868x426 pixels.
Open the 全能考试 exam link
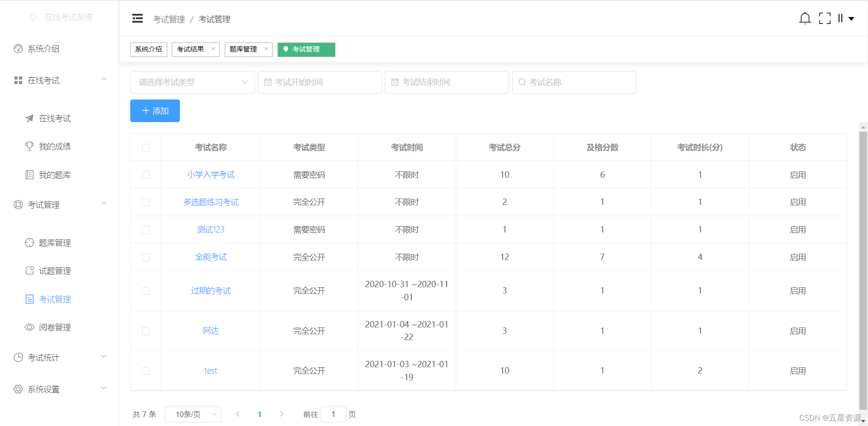[211, 257]
